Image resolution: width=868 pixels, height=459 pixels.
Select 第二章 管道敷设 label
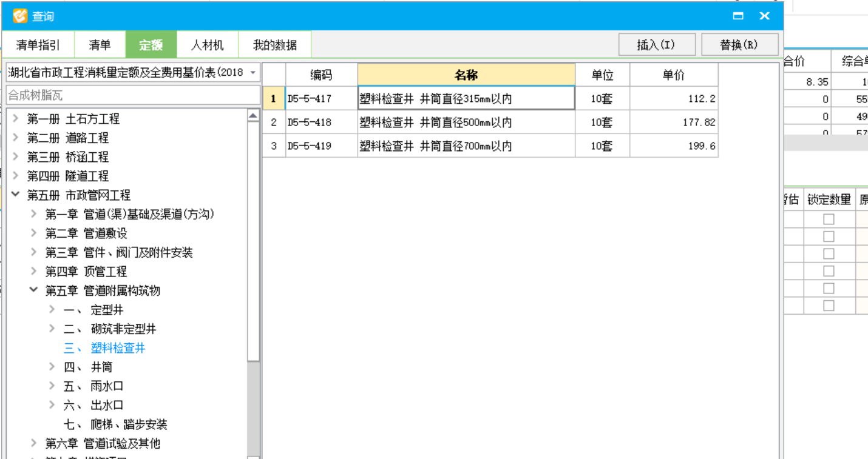(86, 233)
